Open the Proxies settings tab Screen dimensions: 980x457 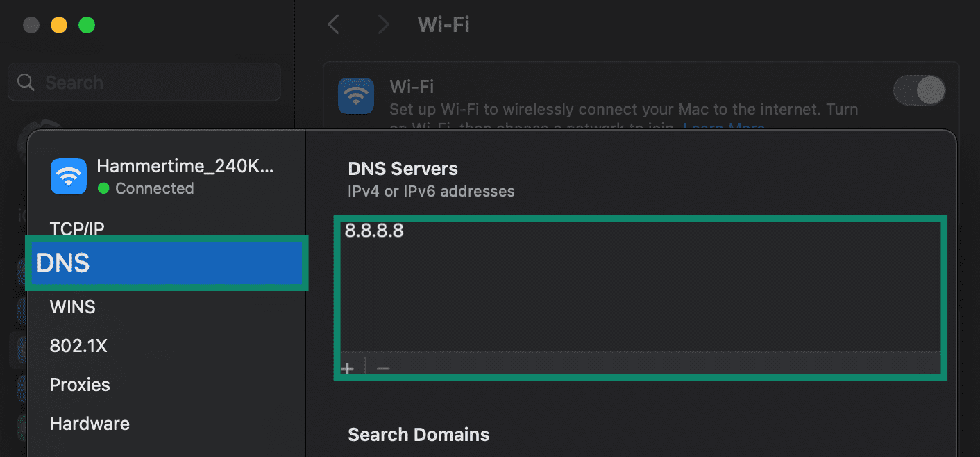coord(80,384)
